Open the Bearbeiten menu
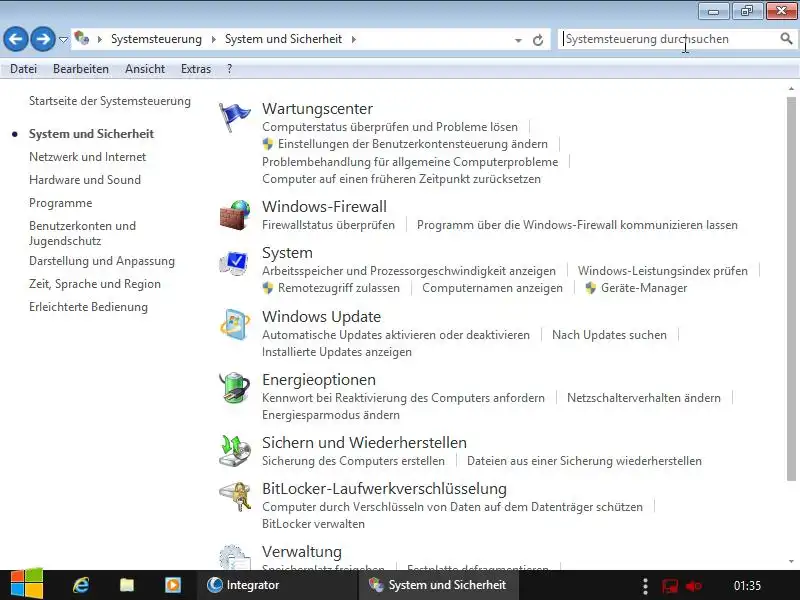 click(x=81, y=69)
